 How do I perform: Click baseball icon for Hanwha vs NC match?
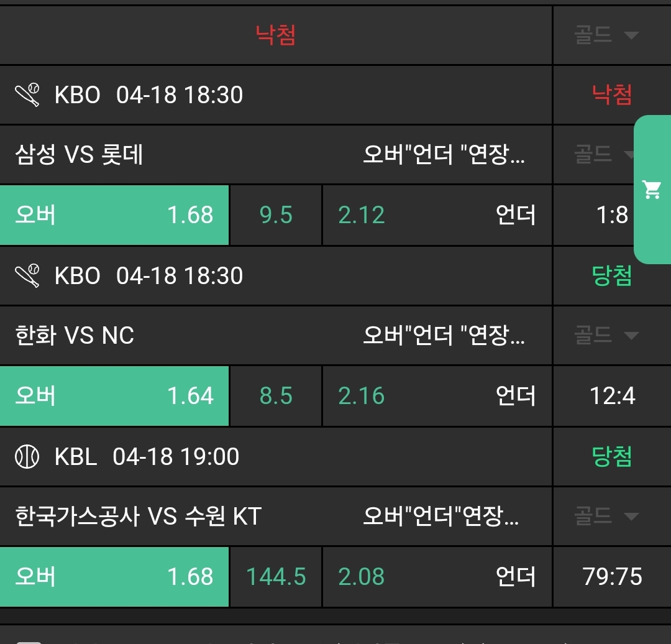tap(27, 276)
